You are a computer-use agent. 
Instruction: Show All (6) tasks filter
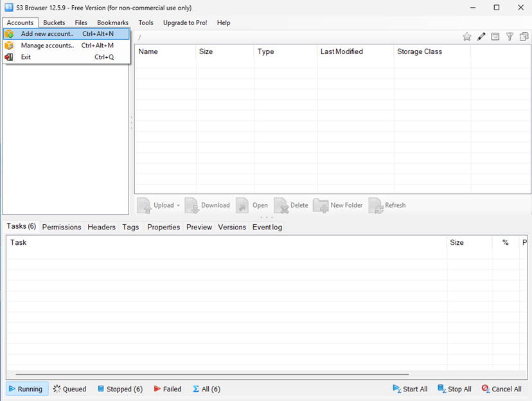pyautogui.click(x=206, y=389)
